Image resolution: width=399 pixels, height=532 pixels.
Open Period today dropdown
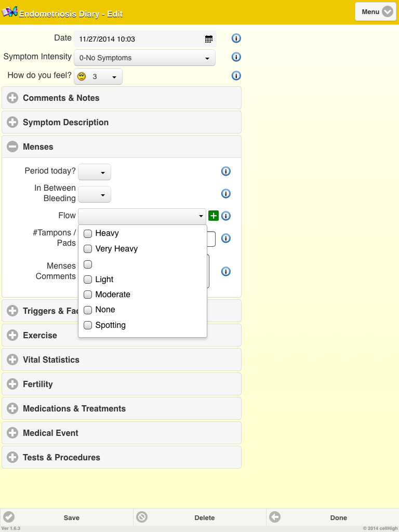click(95, 172)
